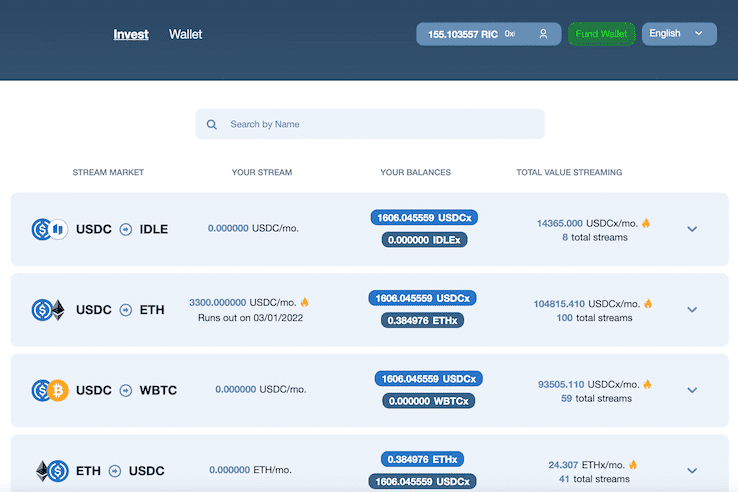Open the English language dropdown
The image size is (738, 492).
(679, 34)
